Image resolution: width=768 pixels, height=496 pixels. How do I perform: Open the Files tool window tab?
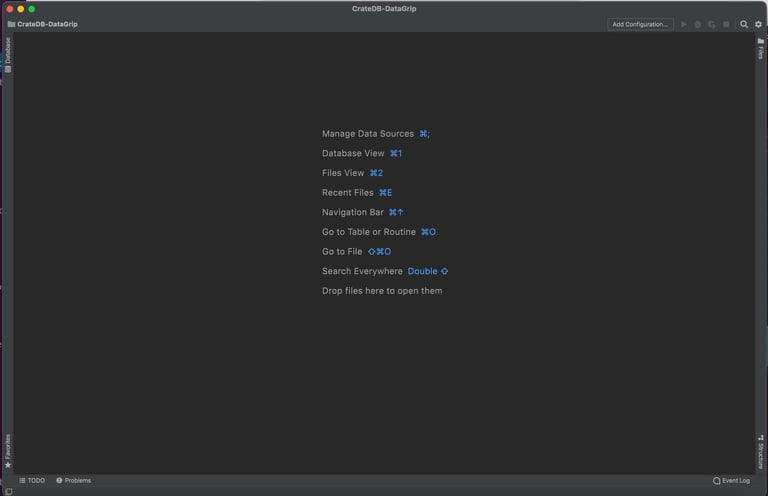(761, 48)
